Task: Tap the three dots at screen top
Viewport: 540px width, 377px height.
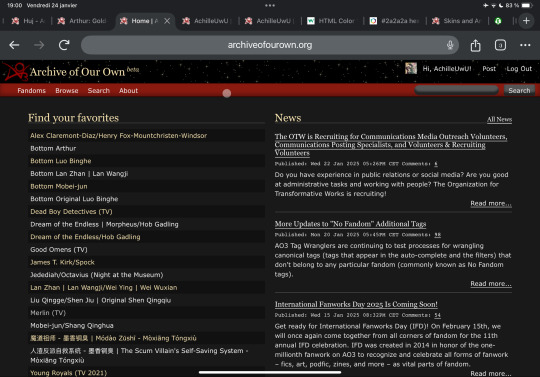Action: 270,5
